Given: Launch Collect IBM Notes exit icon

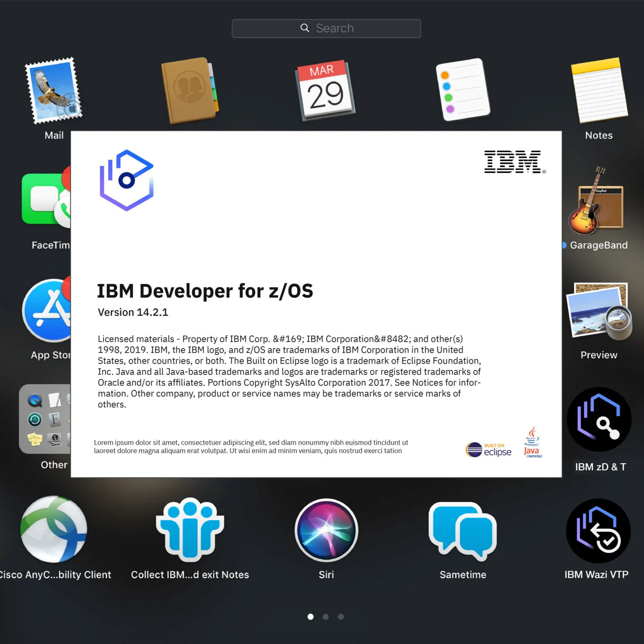Looking at the screenshot, I should pyautogui.click(x=190, y=529).
